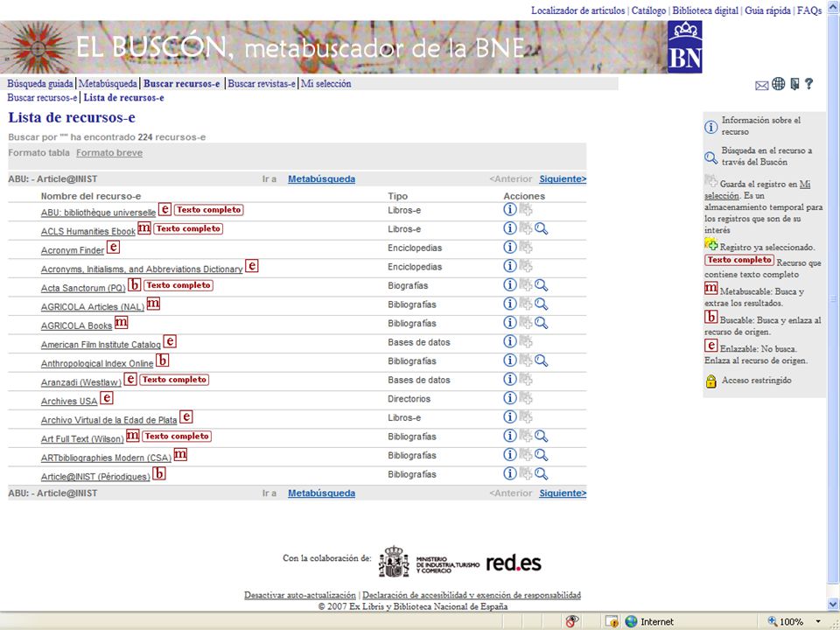This screenshot has height=630, width=840.
Task: Select Buscar recursos-e sub-navigation link
Action: (42, 97)
